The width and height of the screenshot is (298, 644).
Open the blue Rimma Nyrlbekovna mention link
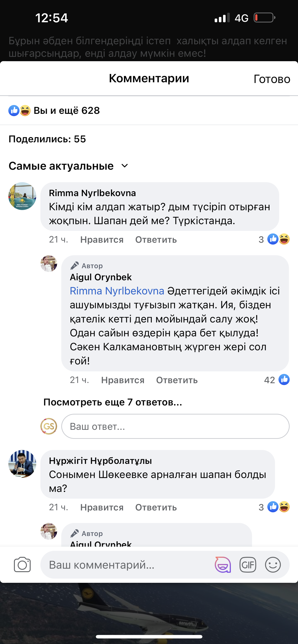click(117, 291)
